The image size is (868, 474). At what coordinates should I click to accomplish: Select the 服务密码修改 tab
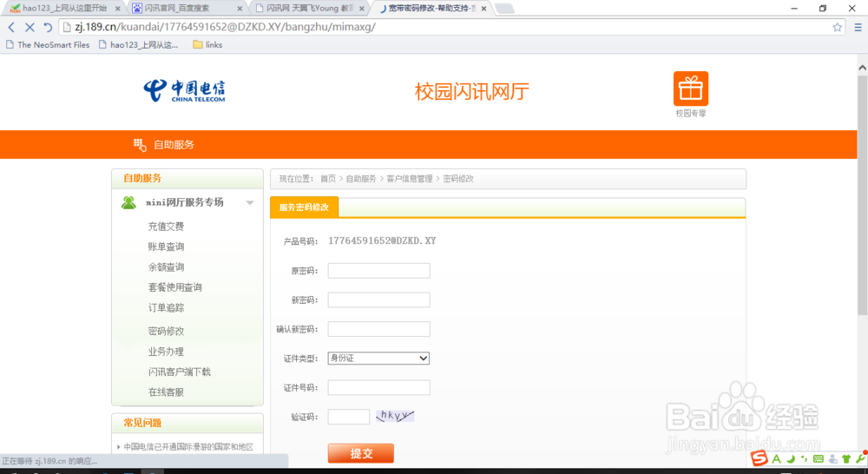point(304,207)
